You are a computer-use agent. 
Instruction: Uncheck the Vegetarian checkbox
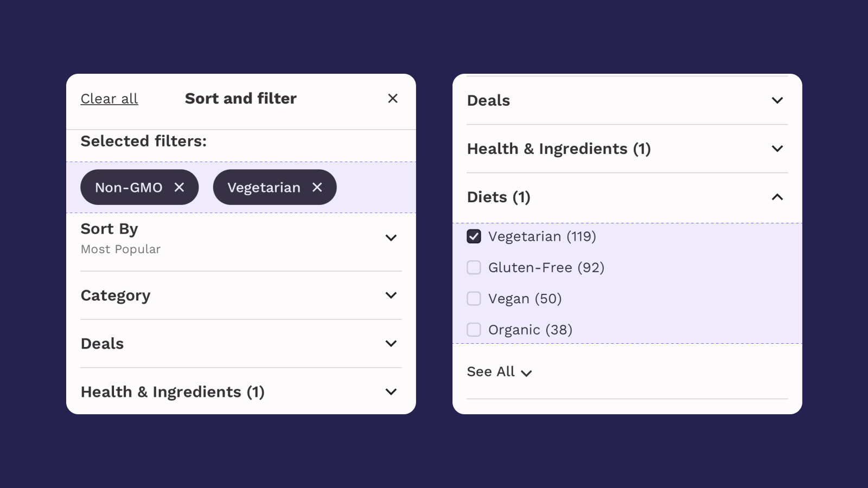(x=474, y=236)
